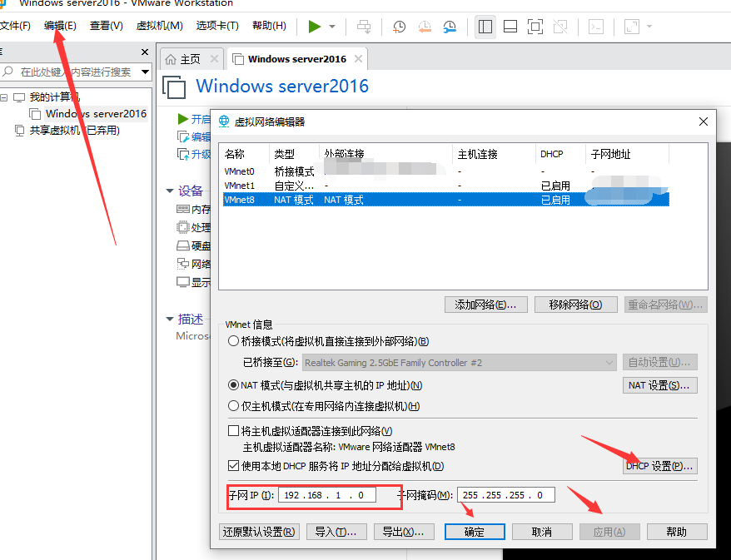Select the VMnet0 network row
Image resolution: width=731 pixels, height=560 pixels.
445,171
